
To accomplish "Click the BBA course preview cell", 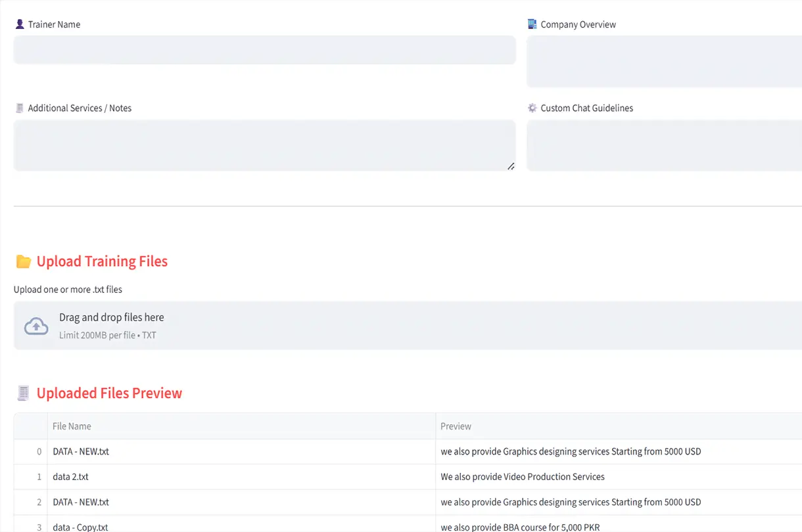I will pyautogui.click(x=520, y=527).
